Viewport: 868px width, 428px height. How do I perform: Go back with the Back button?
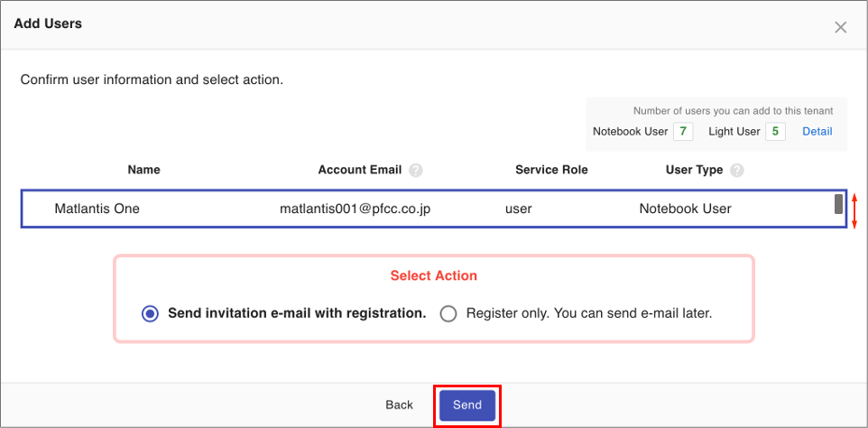[x=399, y=405]
